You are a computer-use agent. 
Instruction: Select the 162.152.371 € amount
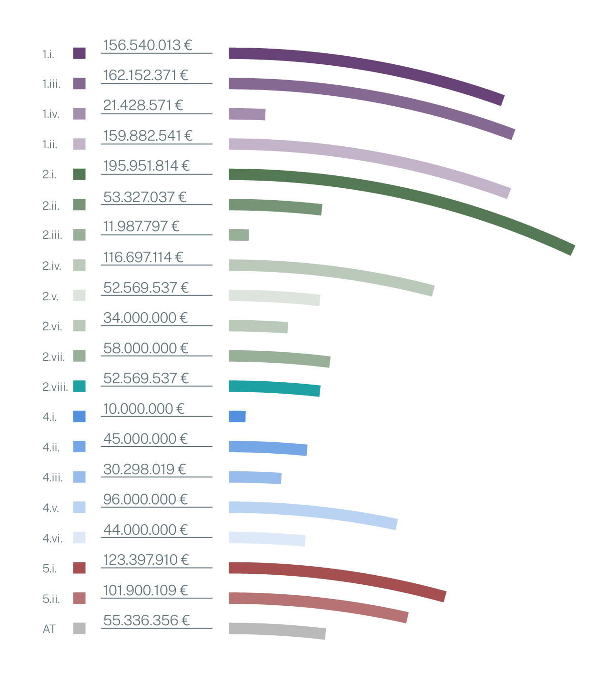tap(145, 75)
